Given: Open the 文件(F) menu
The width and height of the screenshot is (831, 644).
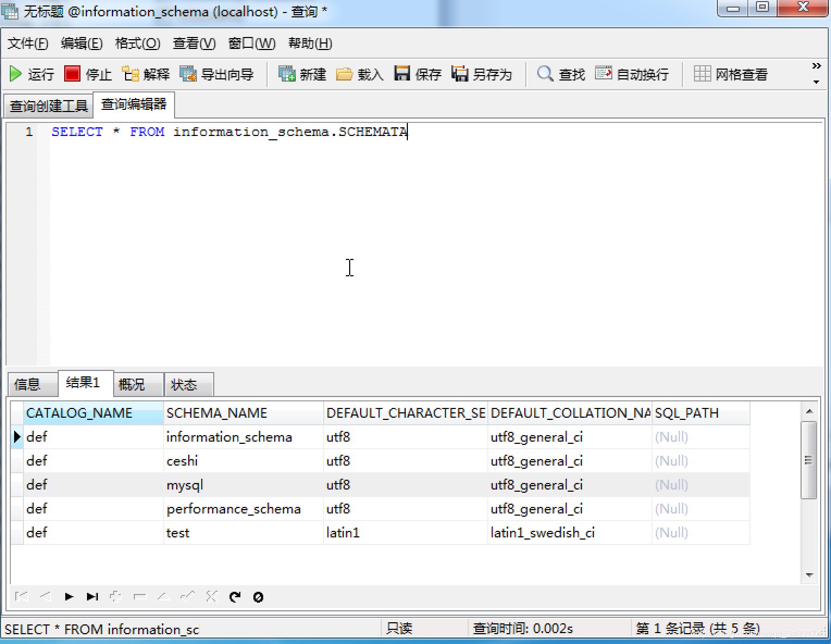Looking at the screenshot, I should point(28,44).
